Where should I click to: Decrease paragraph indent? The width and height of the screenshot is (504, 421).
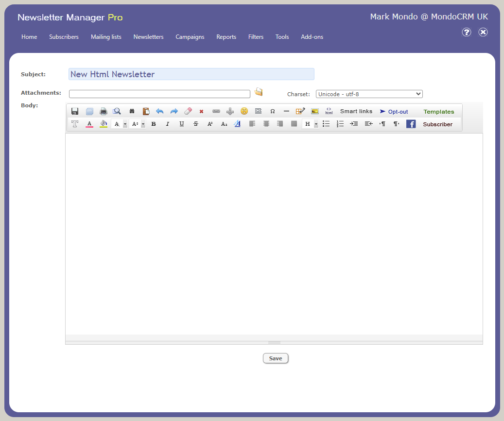(x=369, y=124)
